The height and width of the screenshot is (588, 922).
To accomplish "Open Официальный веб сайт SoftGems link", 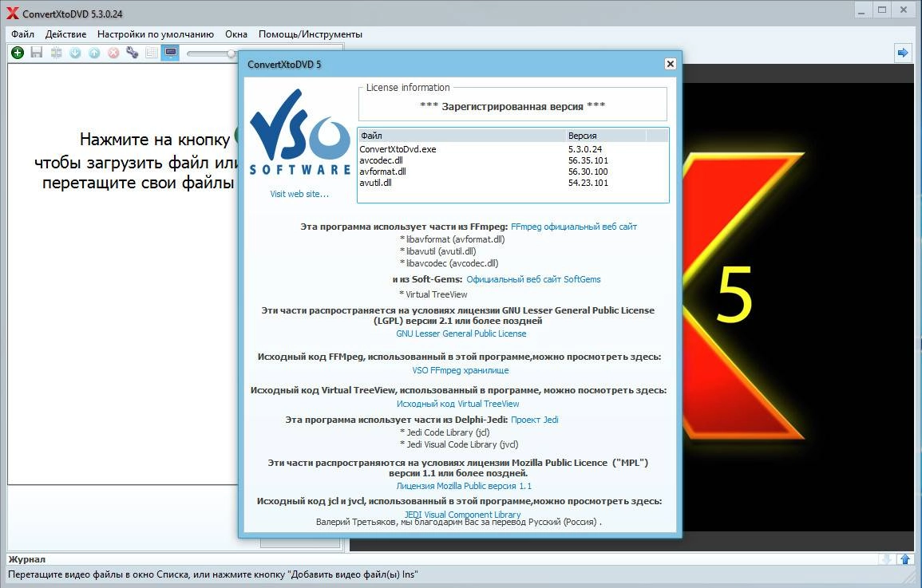I will point(533,279).
